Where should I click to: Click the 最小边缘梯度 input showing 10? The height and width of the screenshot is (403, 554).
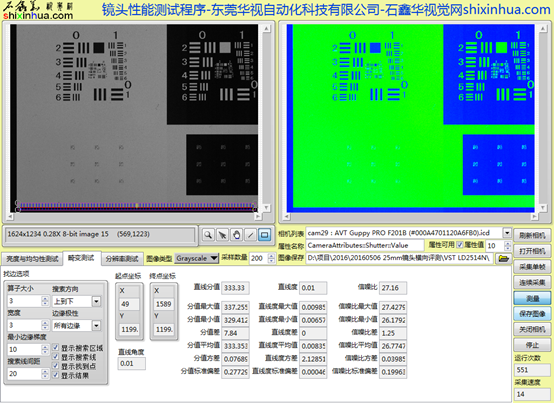coord(24,349)
